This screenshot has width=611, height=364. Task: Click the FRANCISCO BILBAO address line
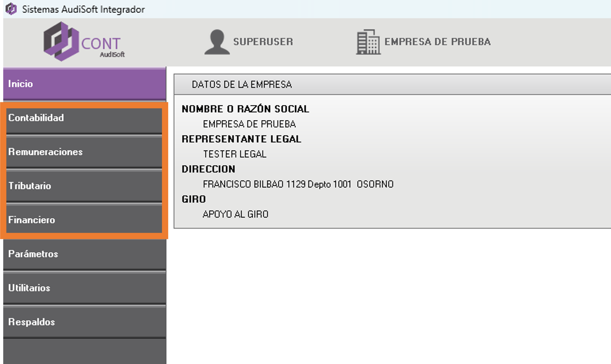298,184
